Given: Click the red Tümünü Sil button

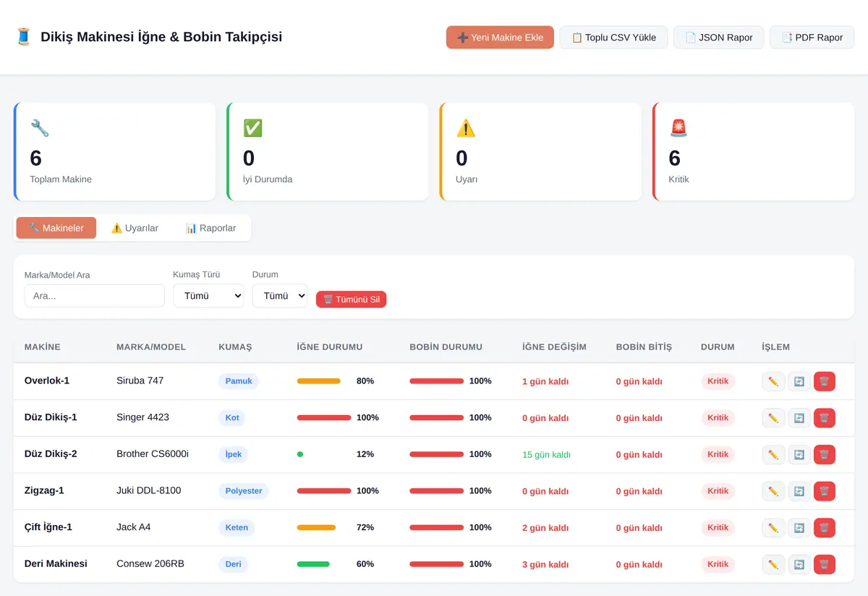Looking at the screenshot, I should coord(351,299).
